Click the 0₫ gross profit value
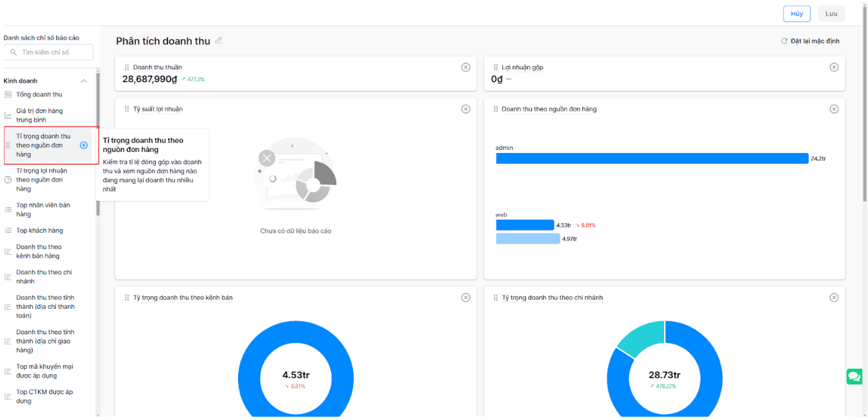This screenshot has height=420, width=868. point(497,79)
